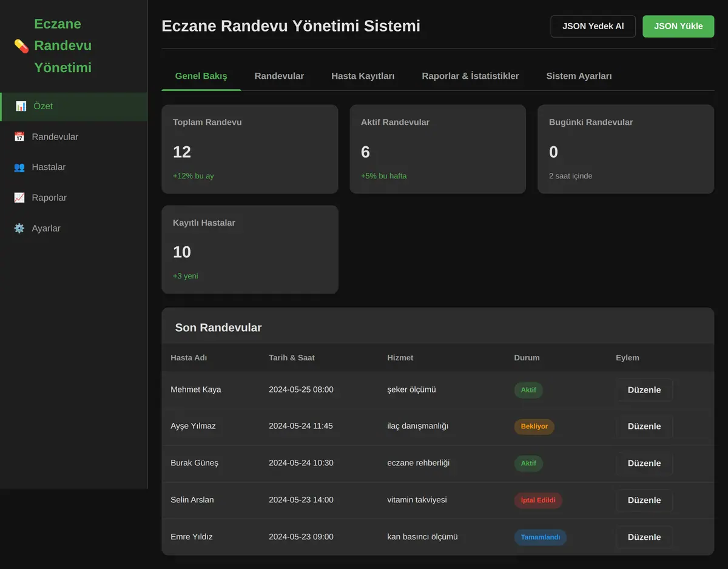728x569 pixels.
Task: Click the Kayıtlı Hastalar stat card
Action: click(x=250, y=249)
